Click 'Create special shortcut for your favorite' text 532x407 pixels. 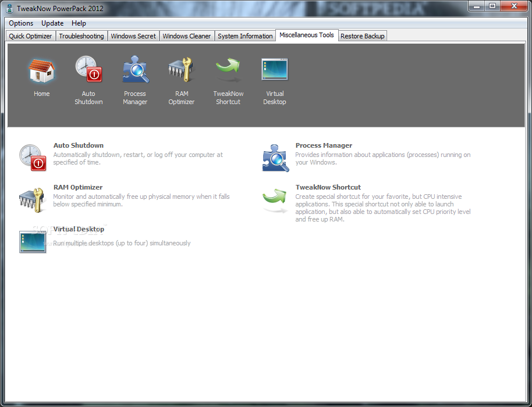pyautogui.click(x=383, y=208)
